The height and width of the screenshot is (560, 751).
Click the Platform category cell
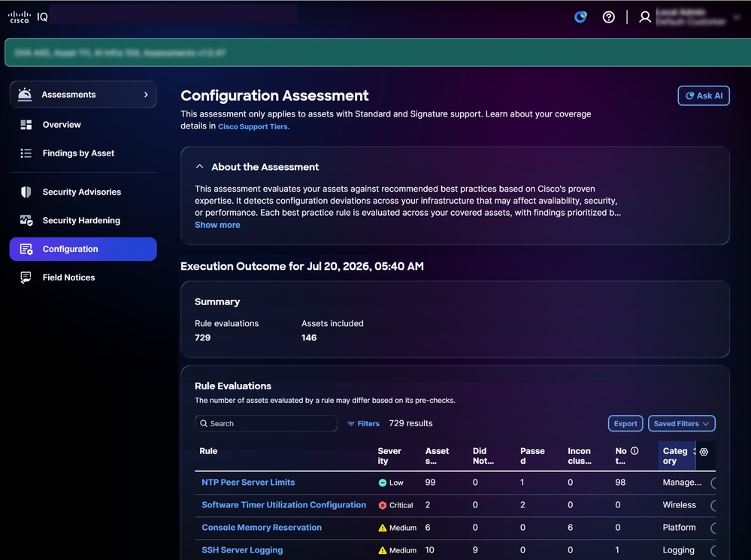pyautogui.click(x=679, y=528)
